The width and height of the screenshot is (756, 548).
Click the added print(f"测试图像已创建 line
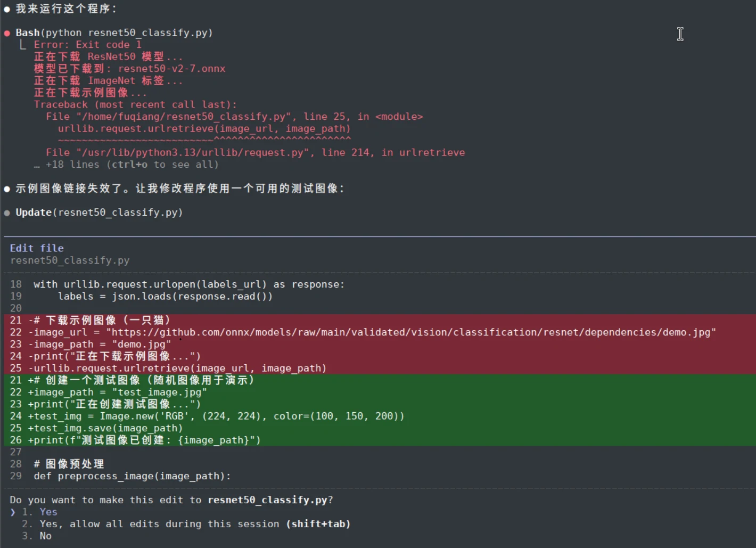[x=380, y=440]
